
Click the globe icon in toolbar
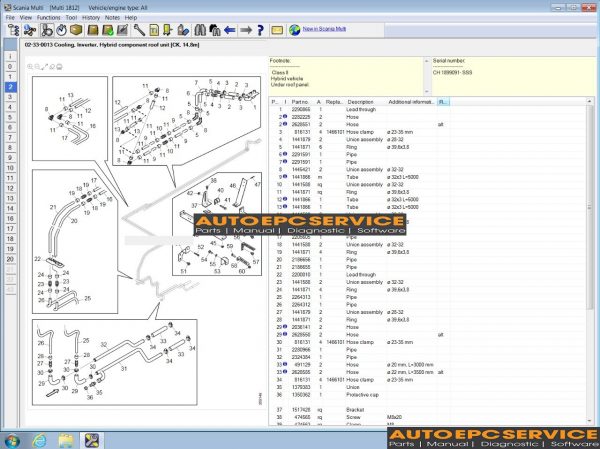(x=294, y=30)
